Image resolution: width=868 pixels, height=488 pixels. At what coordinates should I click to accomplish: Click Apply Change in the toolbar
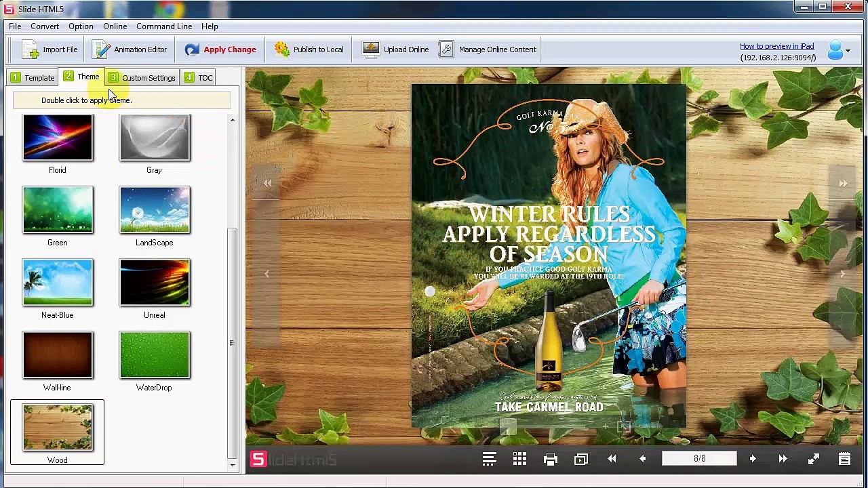click(220, 49)
